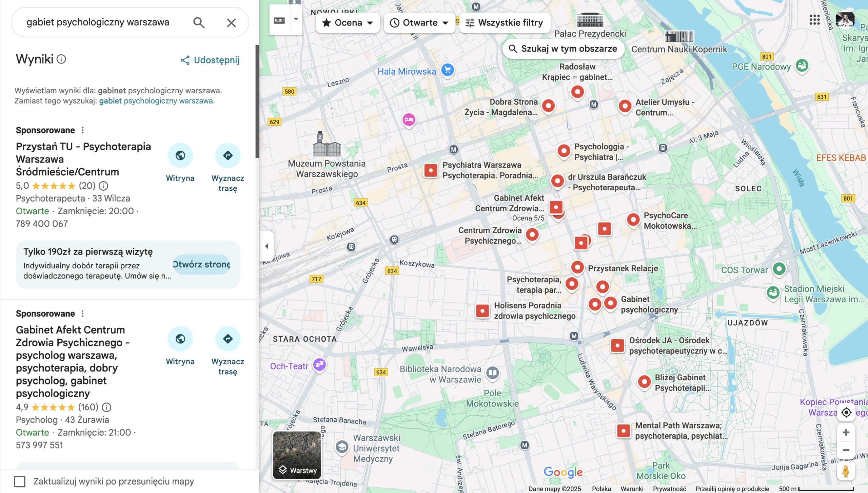Viewport: 868px width, 493px height.
Task: Select Ośrodek JA square map pin
Action: tap(617, 346)
